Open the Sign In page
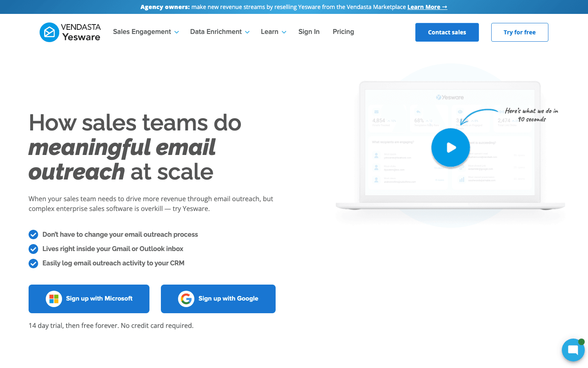Viewport: 588px width, 368px height. click(x=309, y=32)
